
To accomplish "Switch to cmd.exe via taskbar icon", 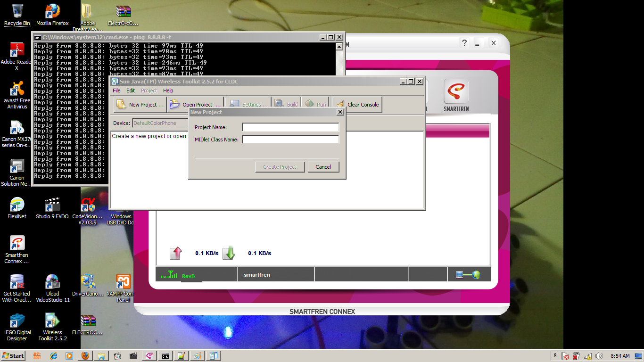I will tap(165, 356).
